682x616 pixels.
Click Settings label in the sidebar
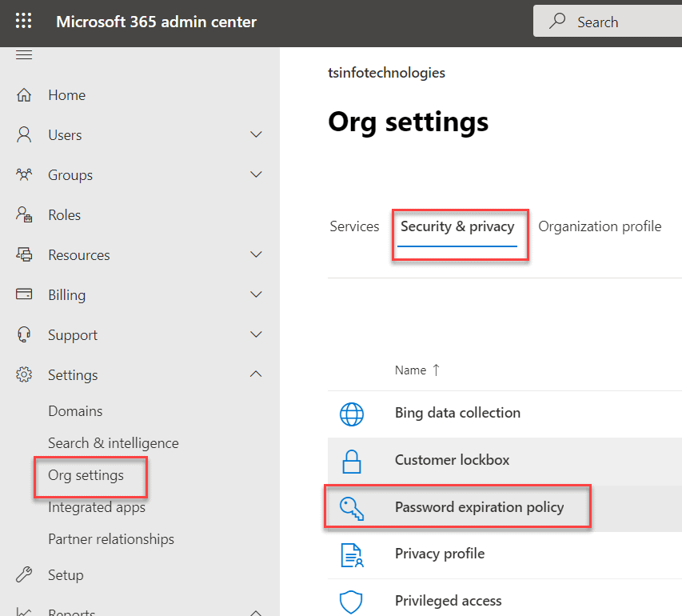point(73,375)
